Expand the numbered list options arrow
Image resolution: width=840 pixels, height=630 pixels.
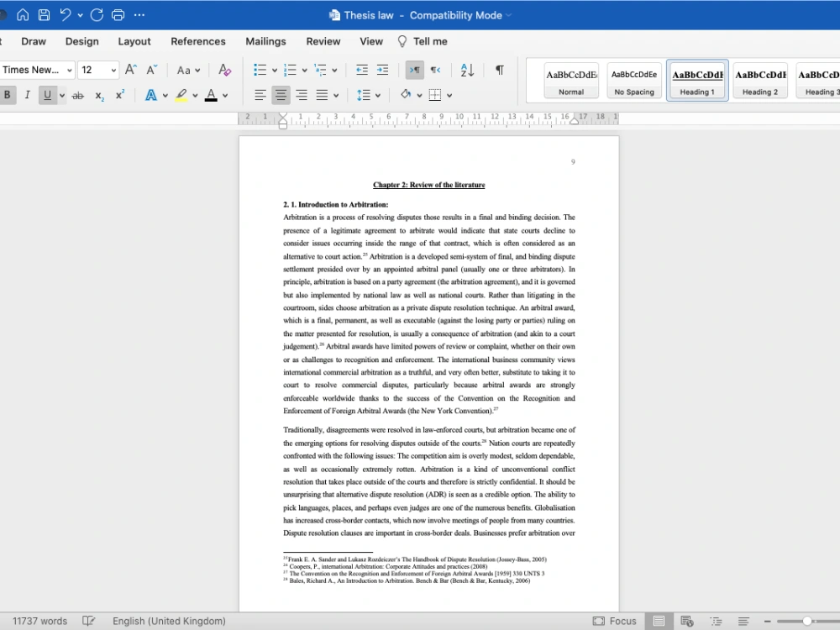[304, 71]
